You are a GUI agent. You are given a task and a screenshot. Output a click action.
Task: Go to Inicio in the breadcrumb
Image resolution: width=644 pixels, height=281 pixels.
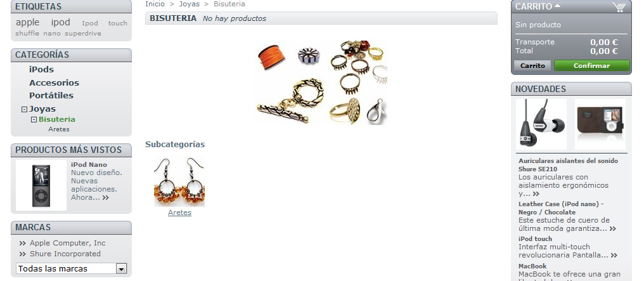[155, 4]
